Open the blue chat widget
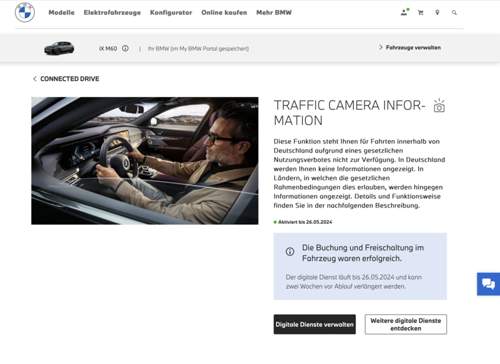The height and width of the screenshot is (364, 500). [x=488, y=284]
